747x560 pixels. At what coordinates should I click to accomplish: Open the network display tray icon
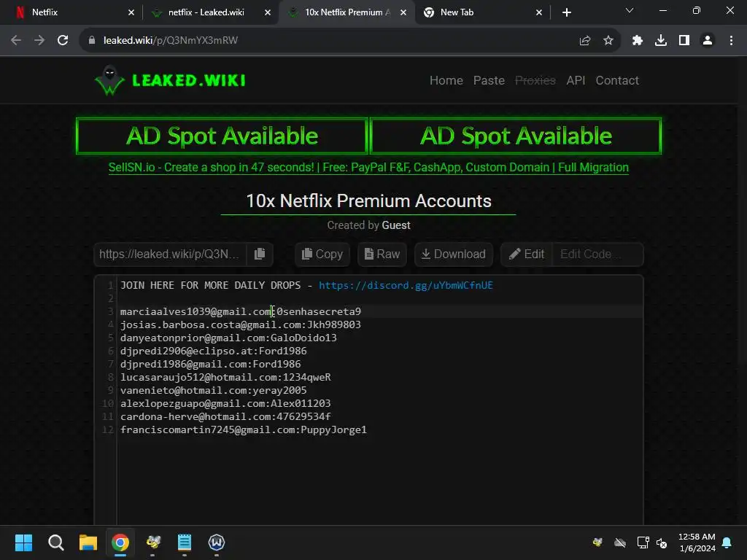(643, 542)
